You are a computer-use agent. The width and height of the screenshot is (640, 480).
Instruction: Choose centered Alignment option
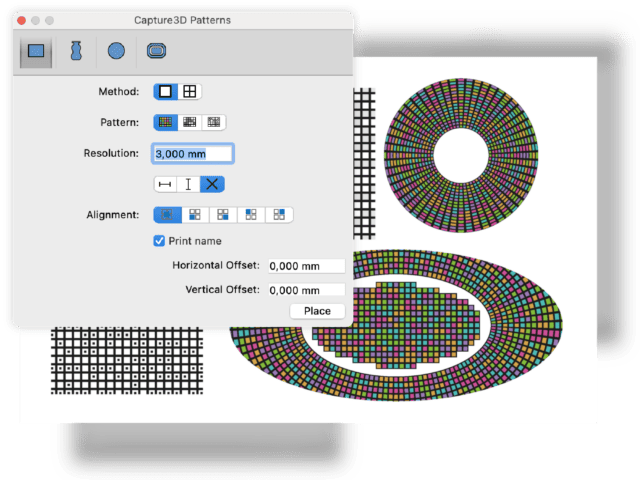click(167, 215)
